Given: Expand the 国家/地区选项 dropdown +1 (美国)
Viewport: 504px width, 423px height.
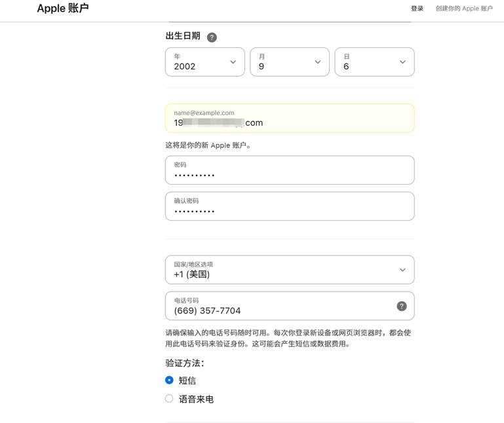Looking at the screenshot, I should (x=290, y=270).
